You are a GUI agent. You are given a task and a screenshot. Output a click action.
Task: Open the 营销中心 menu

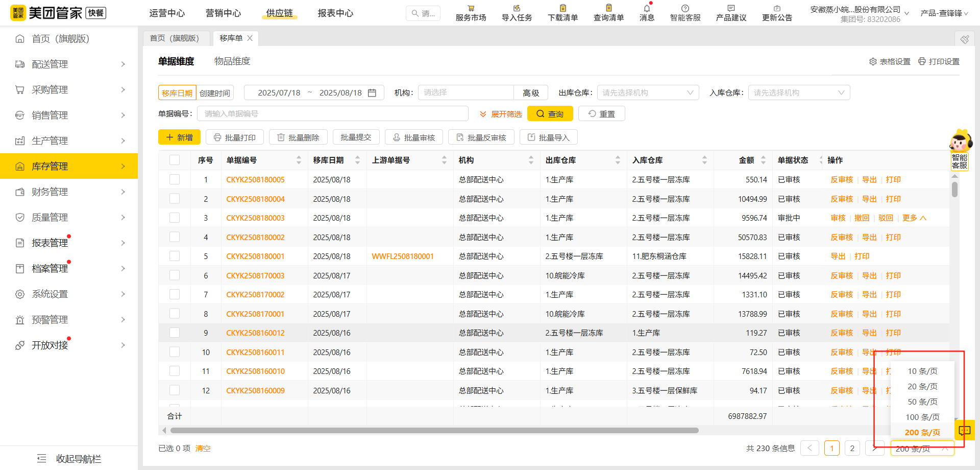(223, 13)
